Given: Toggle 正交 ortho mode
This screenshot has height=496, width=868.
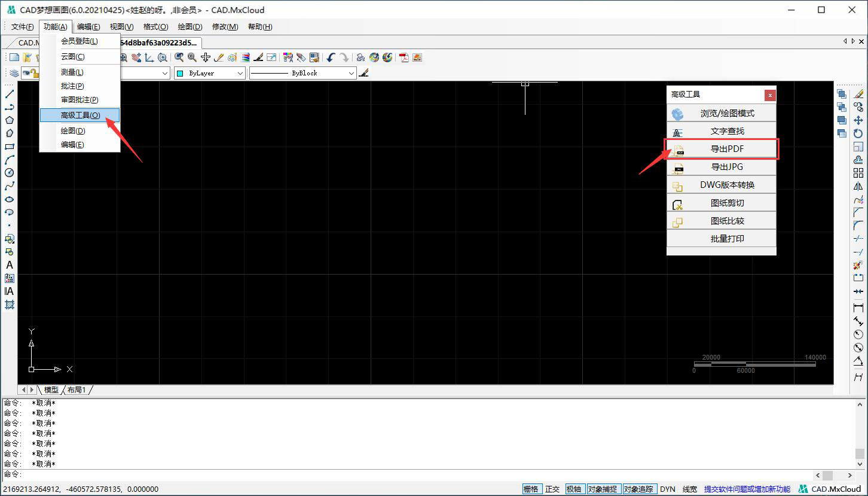Looking at the screenshot, I should click(552, 489).
